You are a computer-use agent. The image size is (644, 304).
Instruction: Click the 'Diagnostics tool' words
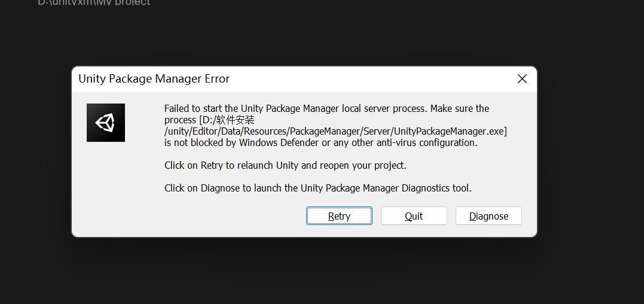437,188
